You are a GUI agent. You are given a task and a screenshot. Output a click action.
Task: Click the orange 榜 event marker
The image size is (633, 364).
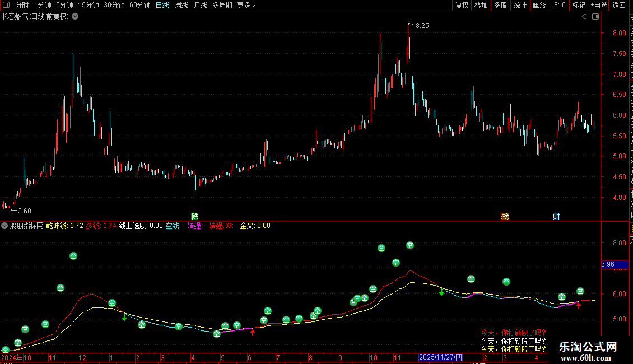click(505, 217)
